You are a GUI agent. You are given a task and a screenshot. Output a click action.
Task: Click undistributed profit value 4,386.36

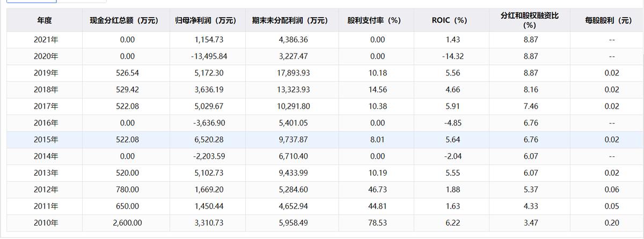pyautogui.click(x=294, y=40)
